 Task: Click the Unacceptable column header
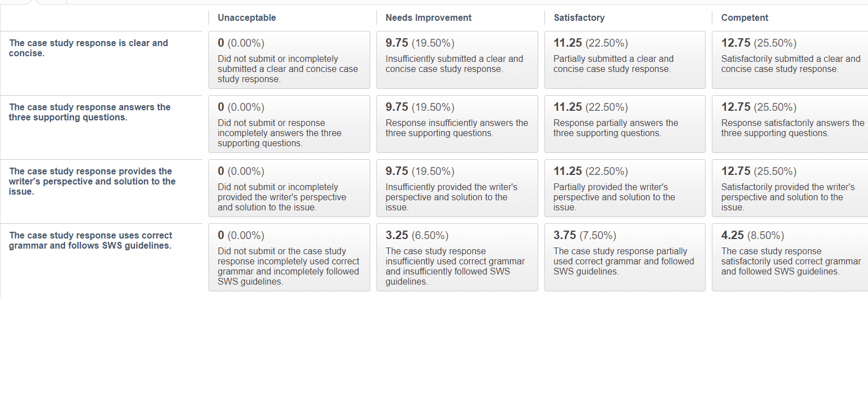(x=247, y=17)
